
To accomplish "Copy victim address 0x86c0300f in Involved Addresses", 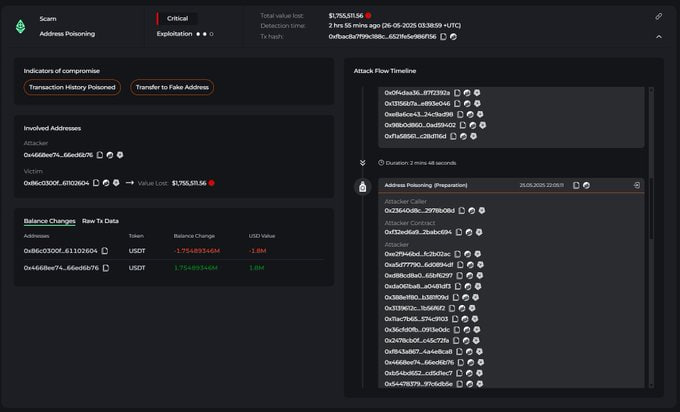I will click(x=96, y=183).
